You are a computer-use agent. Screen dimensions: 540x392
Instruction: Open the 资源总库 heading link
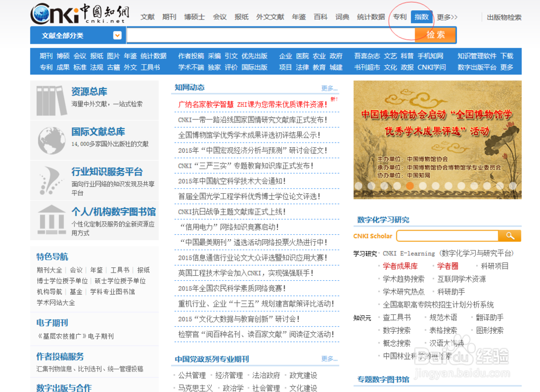tap(89, 92)
